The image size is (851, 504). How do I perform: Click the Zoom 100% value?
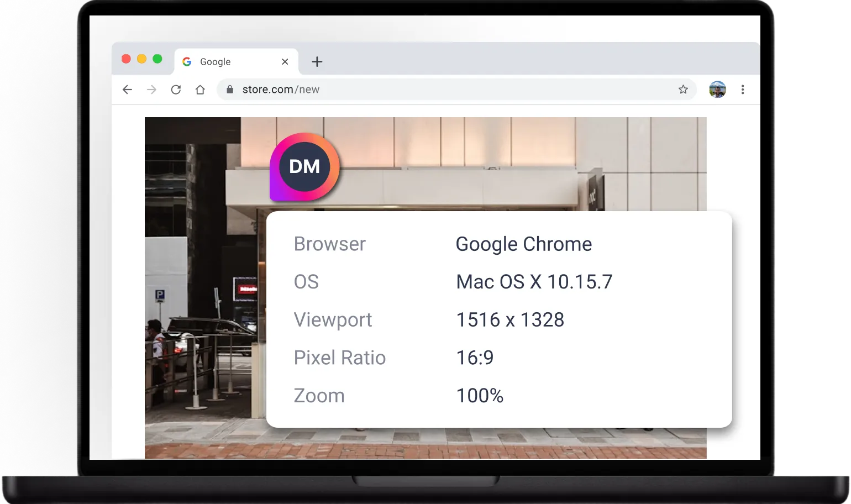coord(479,395)
